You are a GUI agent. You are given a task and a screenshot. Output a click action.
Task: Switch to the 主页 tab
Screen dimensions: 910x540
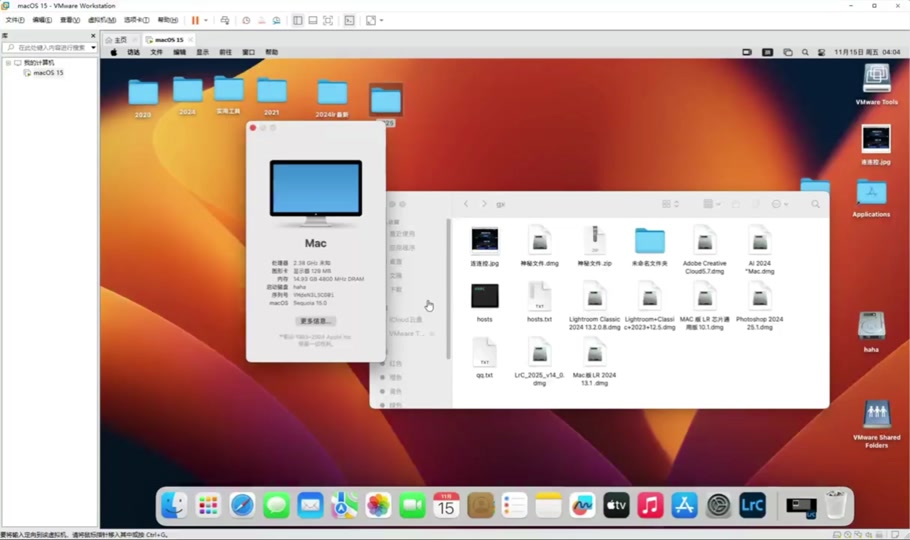tap(120, 40)
